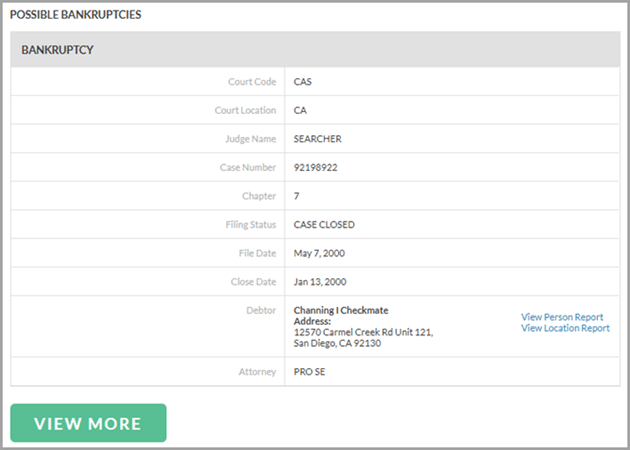630x450 pixels.
Task: Click the judge name SEARCHER
Action: 318,139
